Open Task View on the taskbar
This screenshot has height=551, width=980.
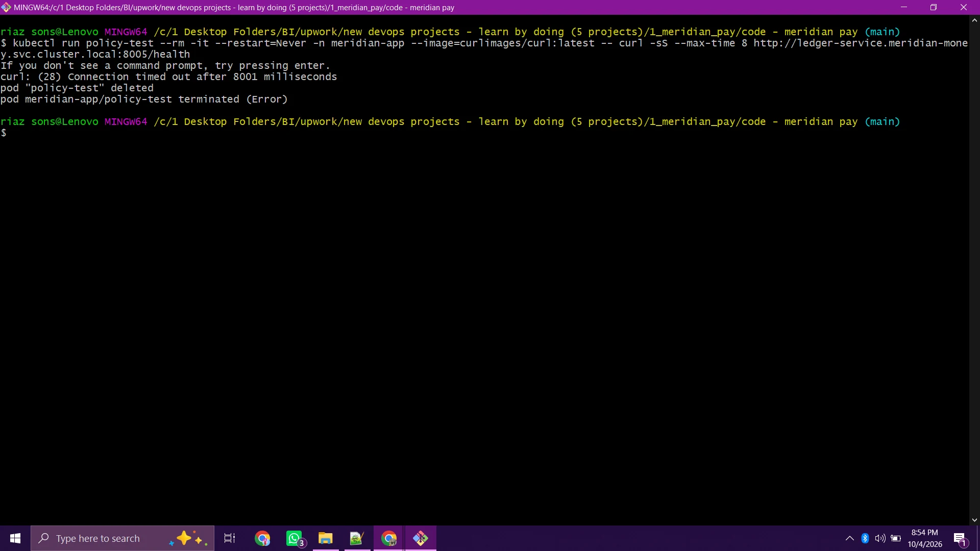(x=230, y=538)
